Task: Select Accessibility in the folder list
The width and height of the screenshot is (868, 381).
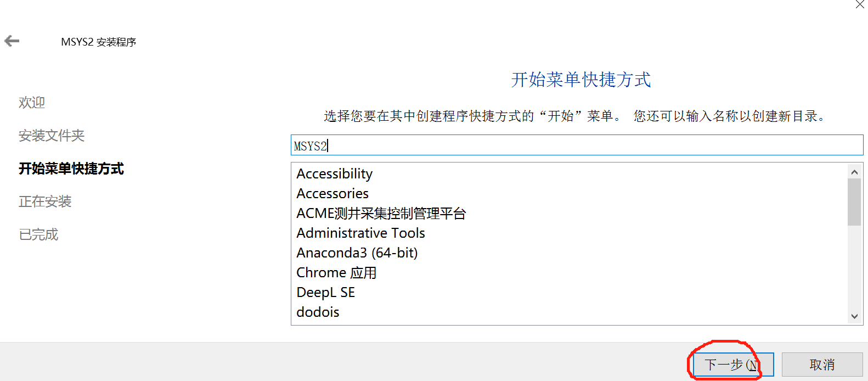Action: coord(569,173)
